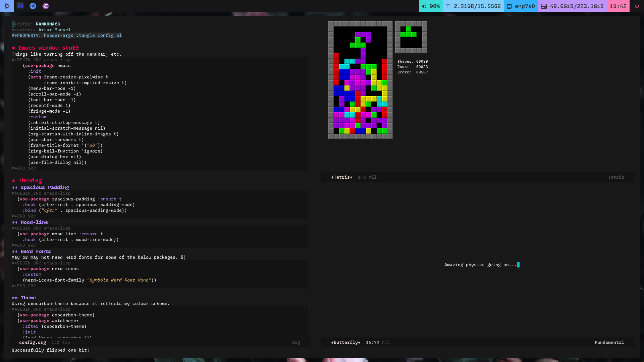Click '(frame-title-format' line
The width and height of the screenshot is (644, 362).
(65, 145)
